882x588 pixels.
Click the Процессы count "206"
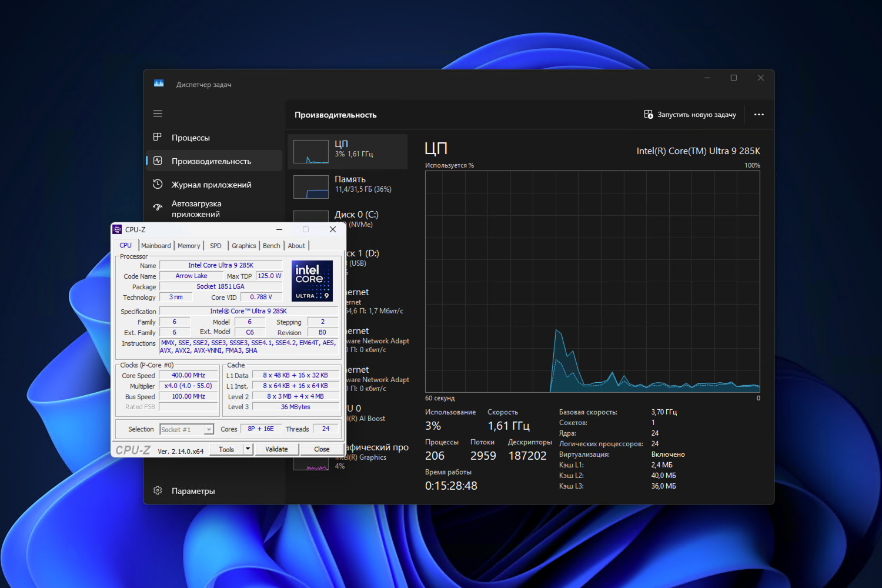(435, 456)
